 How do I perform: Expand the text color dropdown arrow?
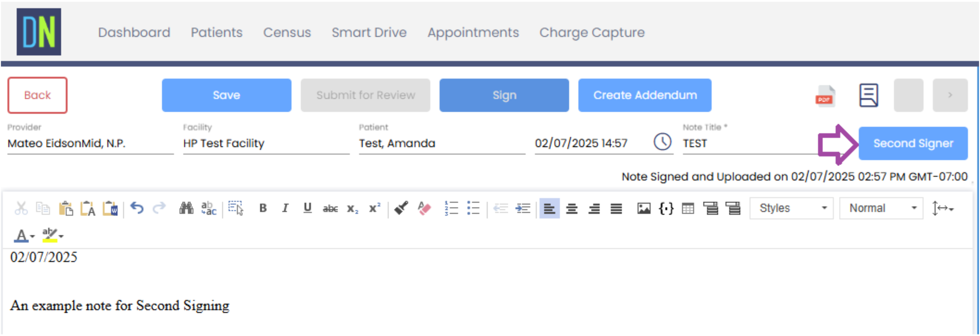33,237
